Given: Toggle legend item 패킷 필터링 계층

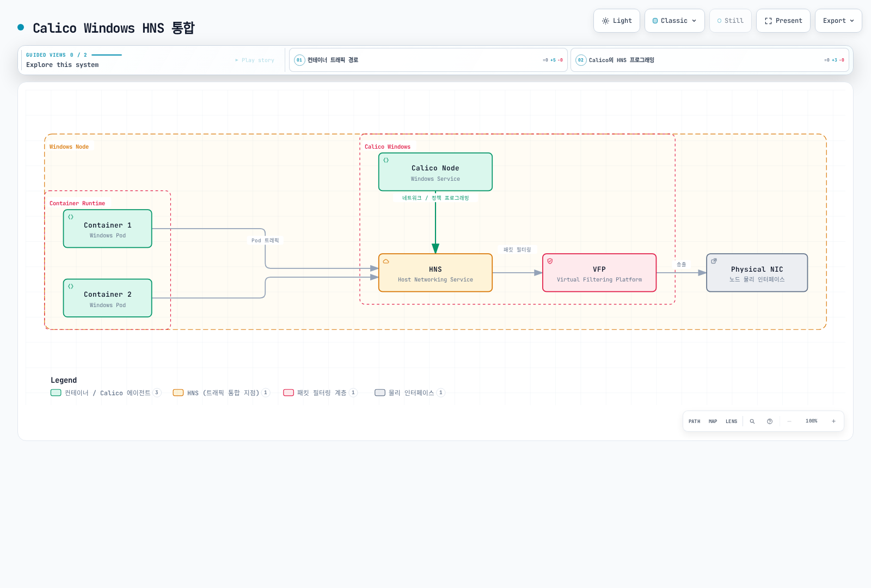Looking at the screenshot, I should click(x=320, y=393).
